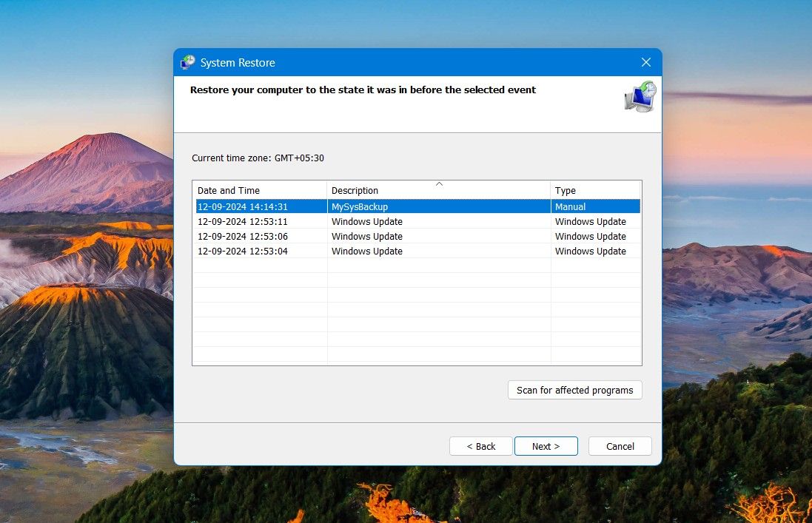The image size is (812, 523).
Task: Click the Type cell of the 12:53:04 row
Action: point(590,252)
